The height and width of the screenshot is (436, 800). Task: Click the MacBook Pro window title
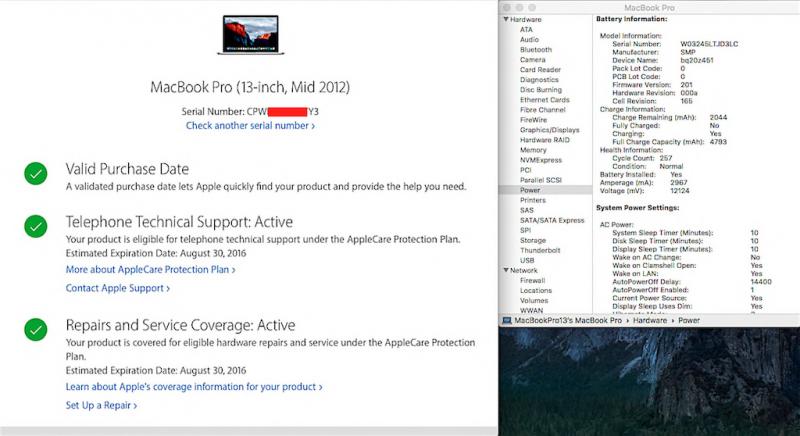pyautogui.click(x=649, y=8)
